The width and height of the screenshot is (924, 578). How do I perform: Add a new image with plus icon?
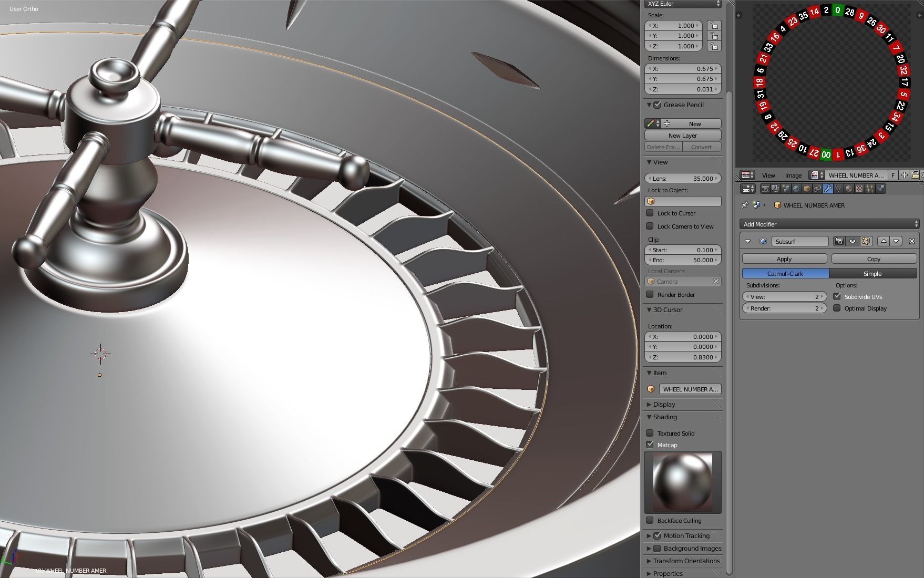point(904,175)
